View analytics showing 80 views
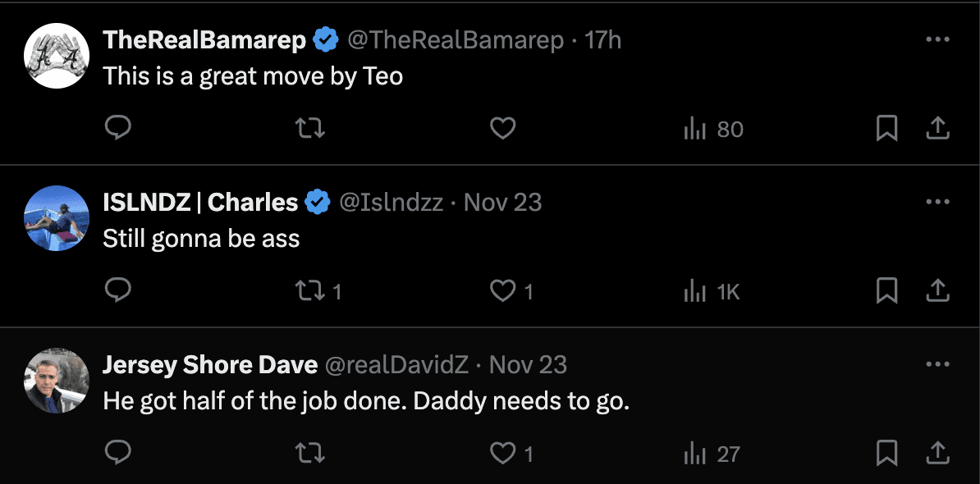The image size is (980, 484). pos(714,130)
